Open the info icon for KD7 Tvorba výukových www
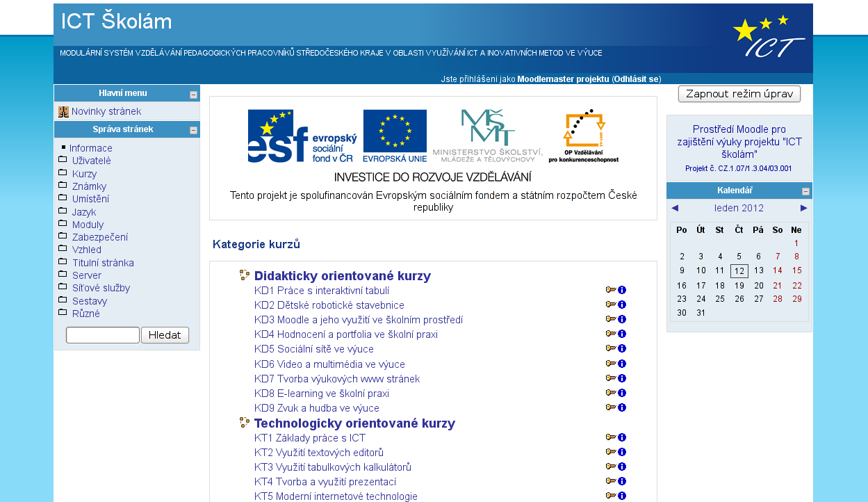Screen dimensions: 868x502 pyautogui.click(x=622, y=378)
